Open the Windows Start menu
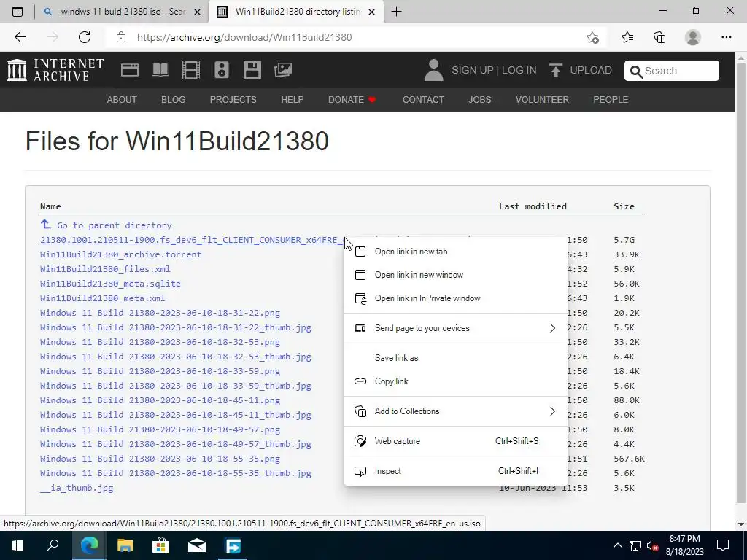This screenshot has width=747, height=560. pyautogui.click(x=18, y=545)
